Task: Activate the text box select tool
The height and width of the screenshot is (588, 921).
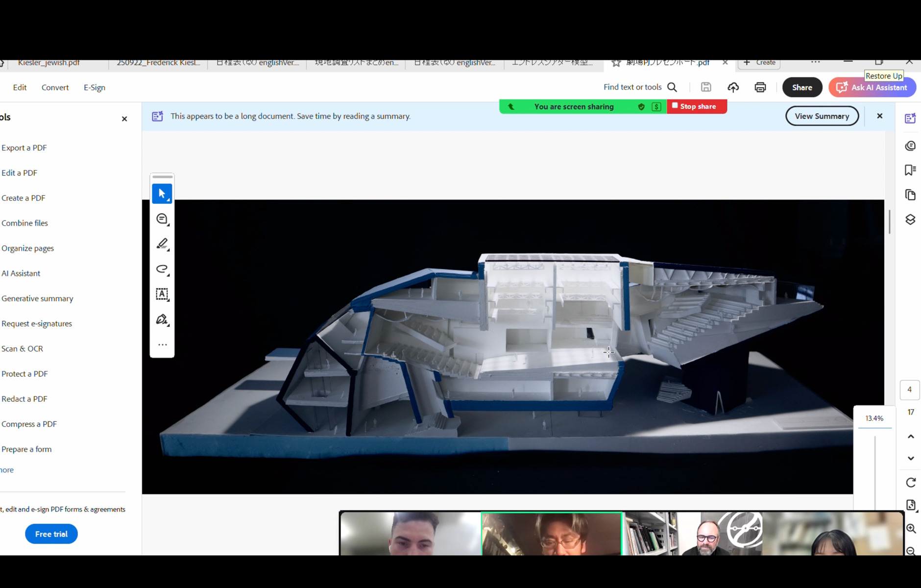Action: [162, 294]
